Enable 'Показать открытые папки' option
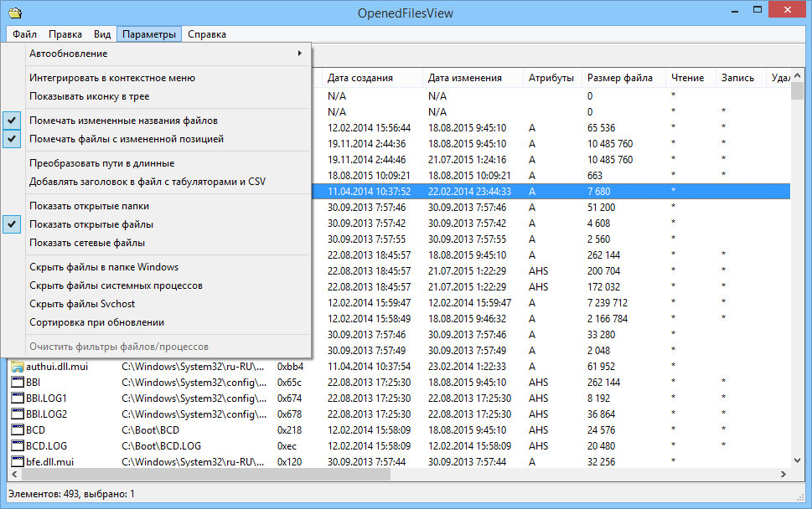812x509 pixels. click(155, 206)
